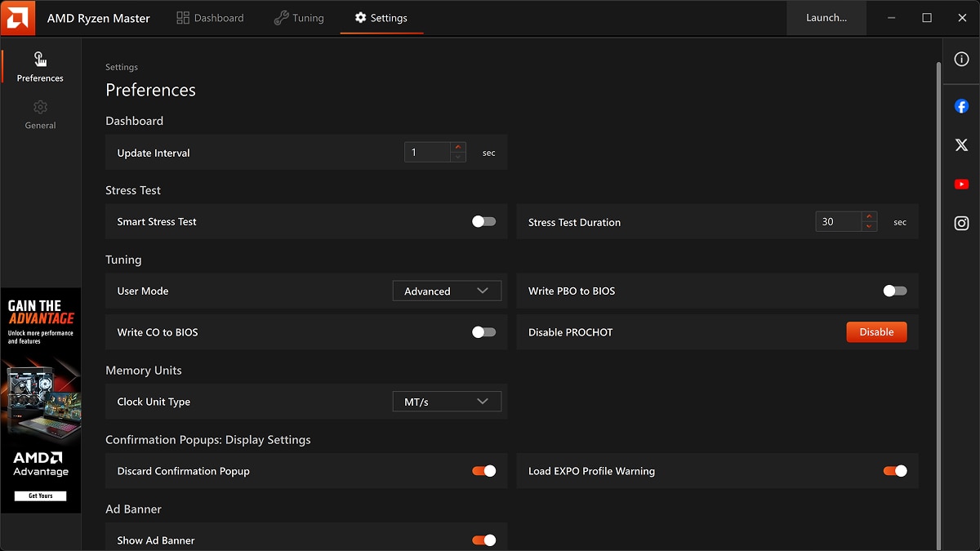
Task: Toggle Write CO to BIOS
Action: click(x=484, y=332)
